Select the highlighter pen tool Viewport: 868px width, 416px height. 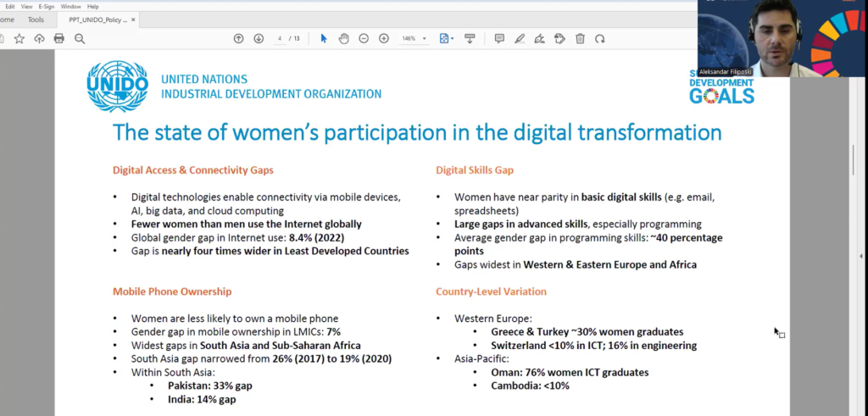pos(520,38)
